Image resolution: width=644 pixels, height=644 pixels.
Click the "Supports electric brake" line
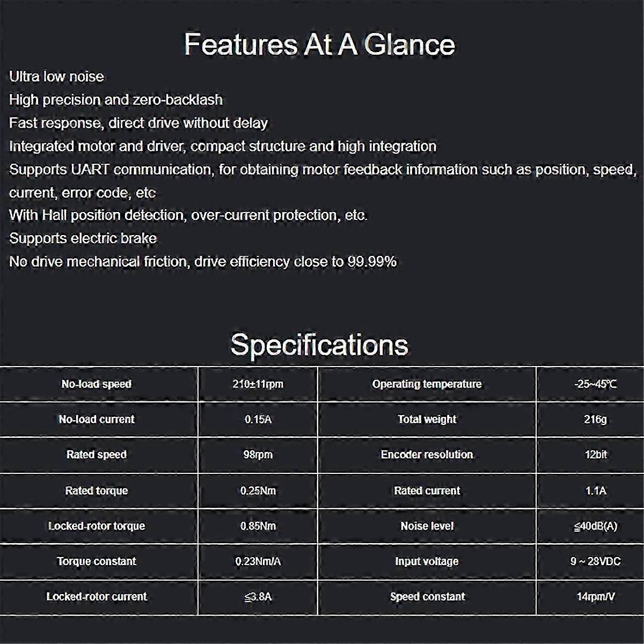[x=83, y=238]
